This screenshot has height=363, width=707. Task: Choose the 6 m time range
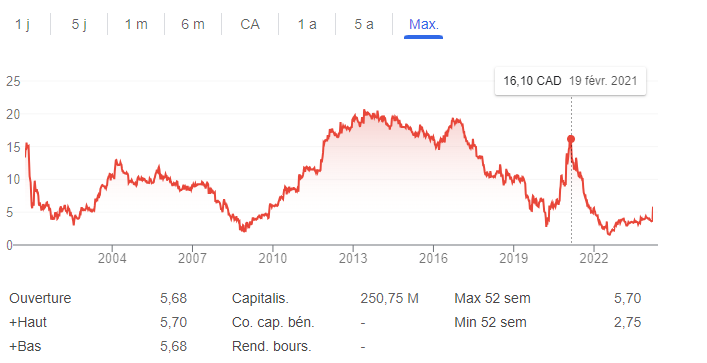tap(193, 24)
